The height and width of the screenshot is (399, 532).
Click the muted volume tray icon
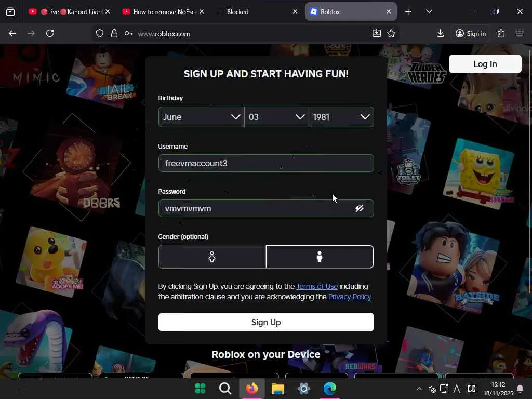[432, 389]
